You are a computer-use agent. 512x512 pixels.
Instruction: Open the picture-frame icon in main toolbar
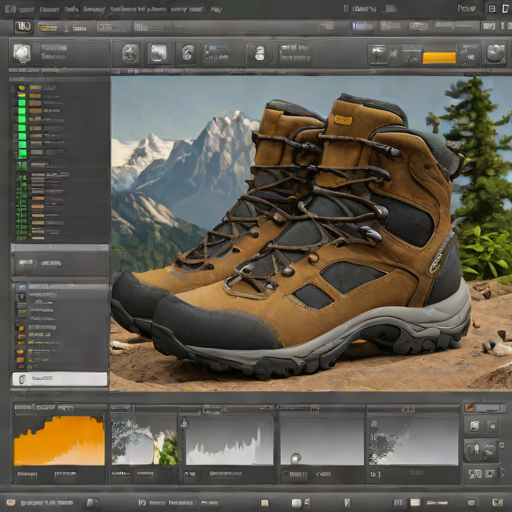(158, 53)
